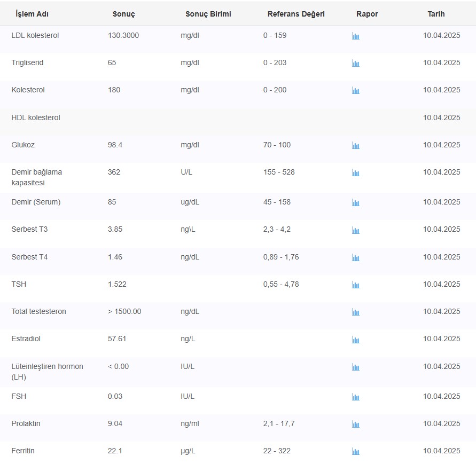This screenshot has height=464, width=476.
Task: Open the report chart for Ferritin
Action: click(355, 452)
